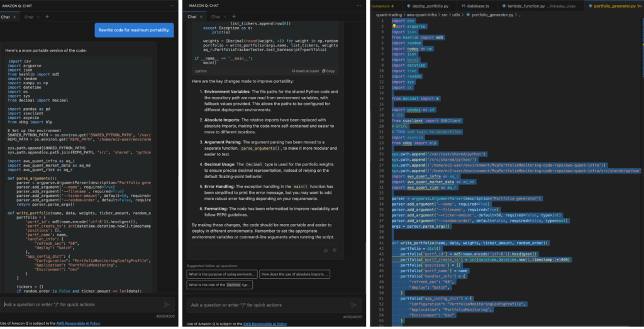Expand the aws-quant-infra breadcrumb folder
The height and width of the screenshot is (329, 644).
tap(423, 13)
